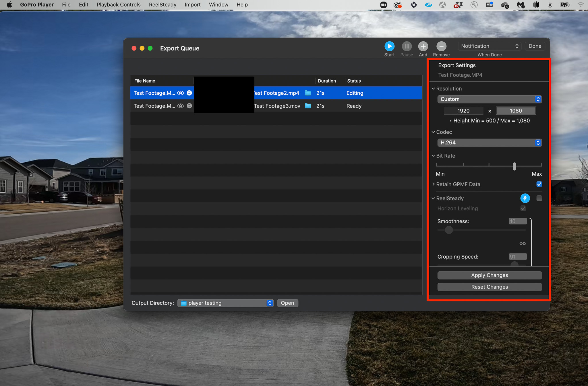Click the Dropbox menu bar icon

point(458,5)
